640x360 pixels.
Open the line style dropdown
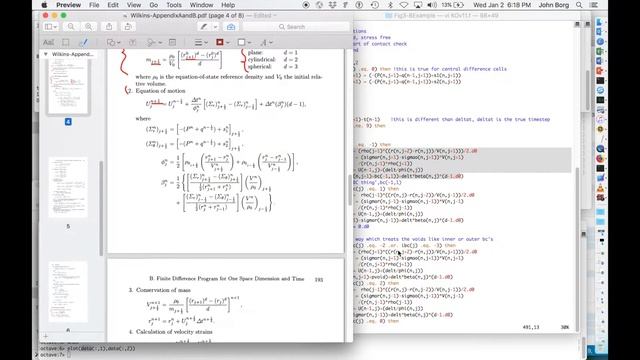pos(200,42)
